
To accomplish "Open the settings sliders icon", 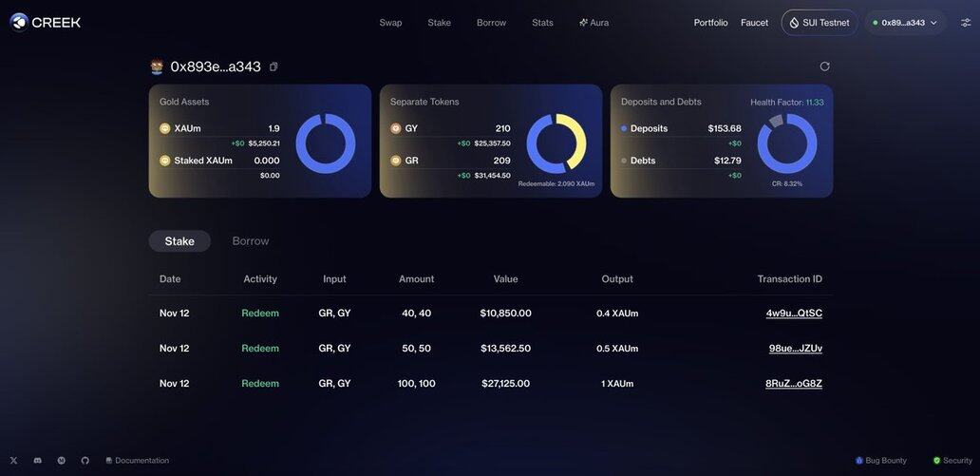I will click(966, 23).
